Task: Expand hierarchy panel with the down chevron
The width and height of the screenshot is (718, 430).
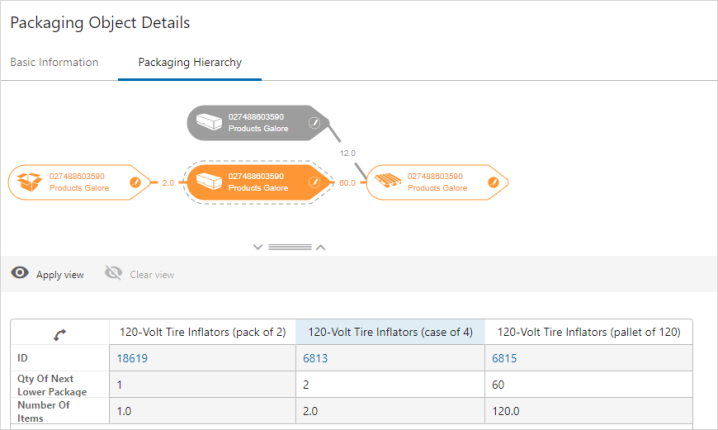Action: pos(258,246)
